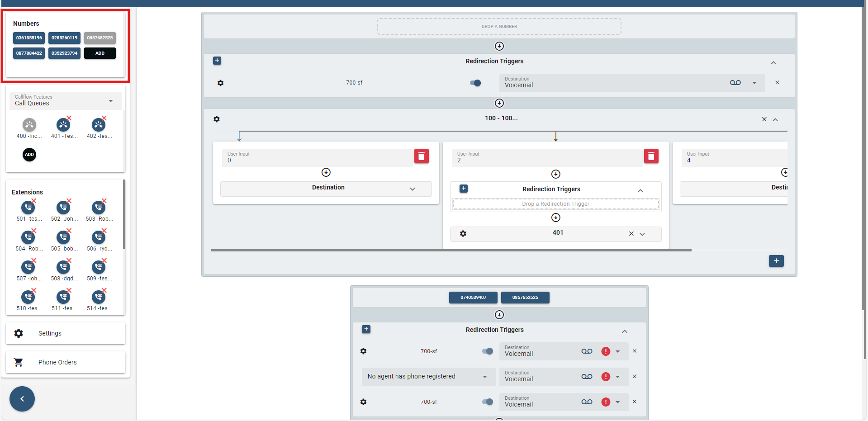Delete the User Input 0 branch

421,156
